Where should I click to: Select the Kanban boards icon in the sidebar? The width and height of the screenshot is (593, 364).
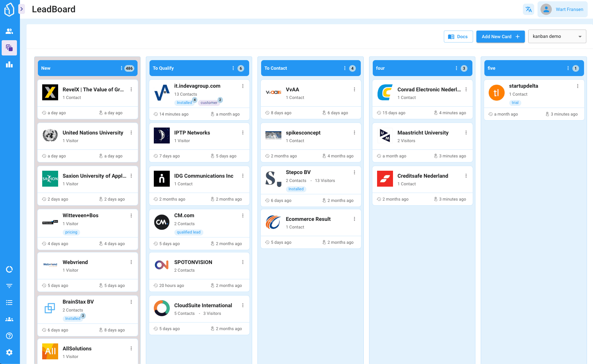point(9,48)
